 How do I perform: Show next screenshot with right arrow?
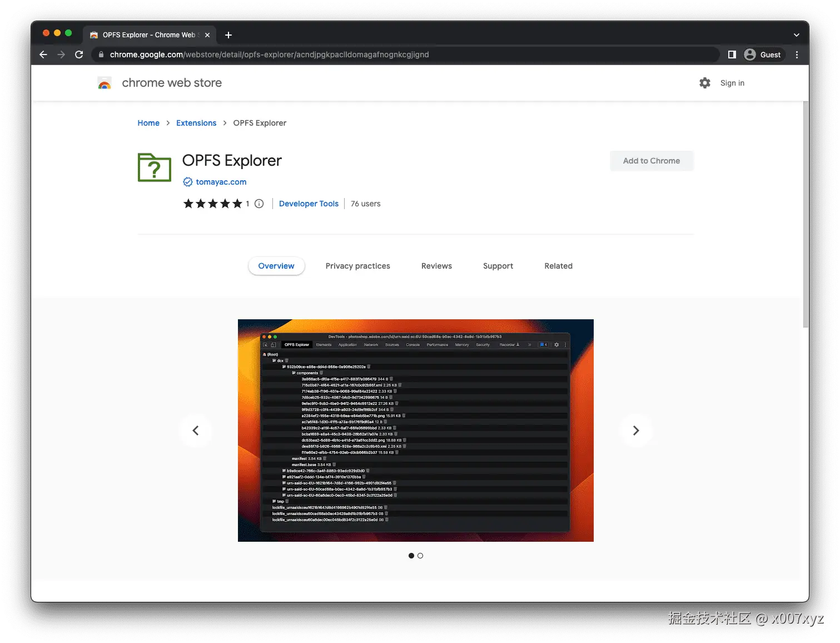[636, 431]
